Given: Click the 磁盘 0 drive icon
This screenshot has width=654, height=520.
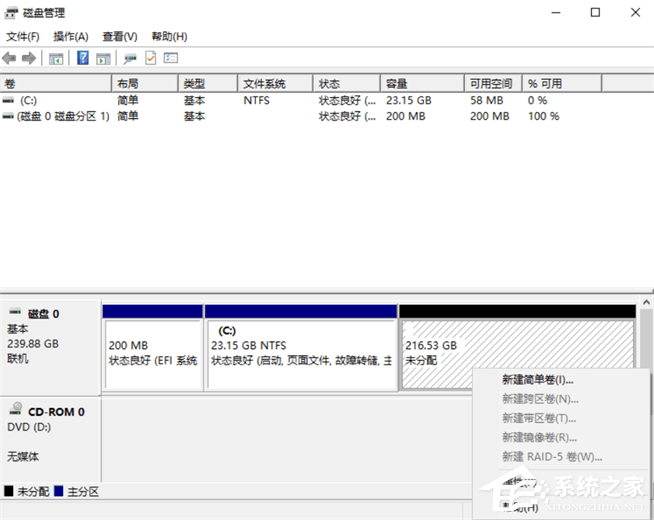Looking at the screenshot, I should pos(15,311).
